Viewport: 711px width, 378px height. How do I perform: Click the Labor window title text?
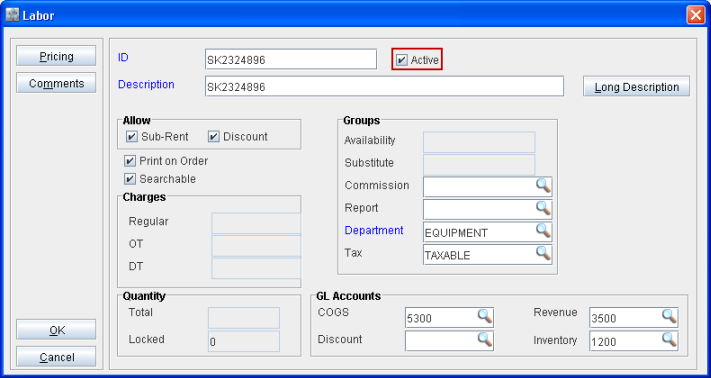tap(39, 16)
